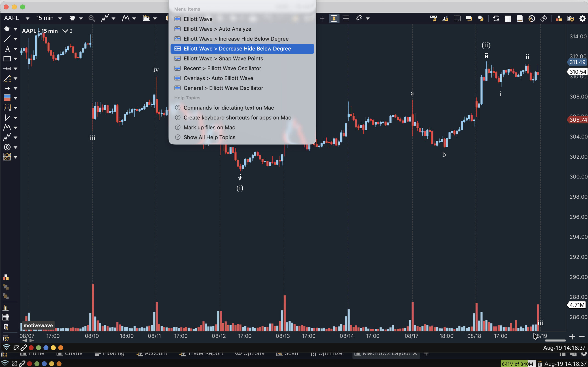Click the plus add icon in top toolbar
Viewport: 588px width, 367px height.
coord(322,18)
